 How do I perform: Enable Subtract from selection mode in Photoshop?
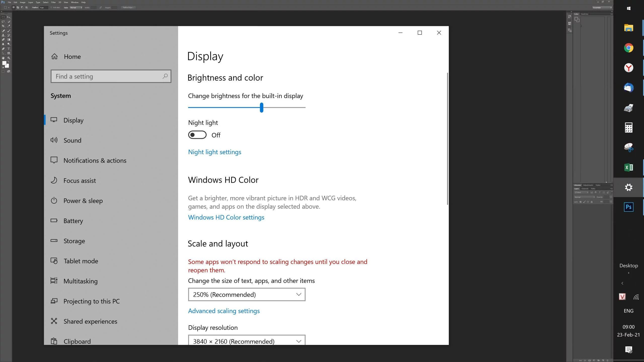22,8
